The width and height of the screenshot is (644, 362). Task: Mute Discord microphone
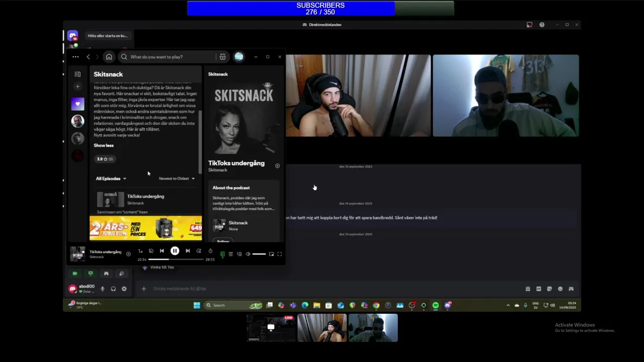point(103,289)
